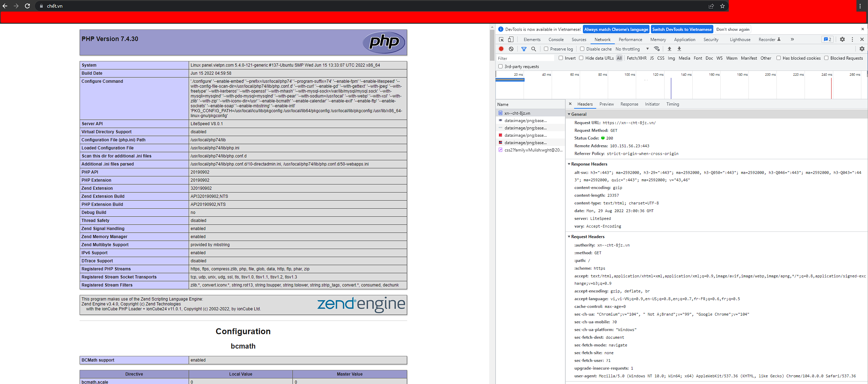The height and width of the screenshot is (384, 868).
Task: Show more DevTools tabs chevron
Action: pos(792,40)
